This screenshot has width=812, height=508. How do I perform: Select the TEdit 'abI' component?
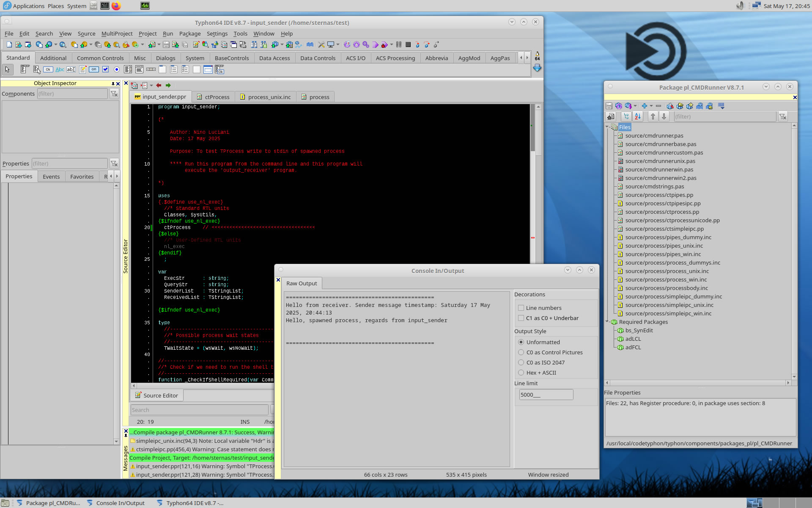pos(71,69)
